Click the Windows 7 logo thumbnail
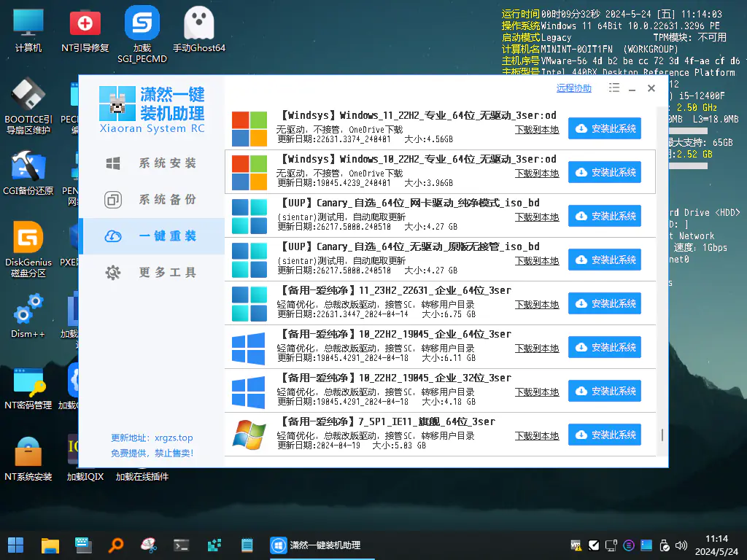Image resolution: width=747 pixels, height=560 pixels. 249,435
